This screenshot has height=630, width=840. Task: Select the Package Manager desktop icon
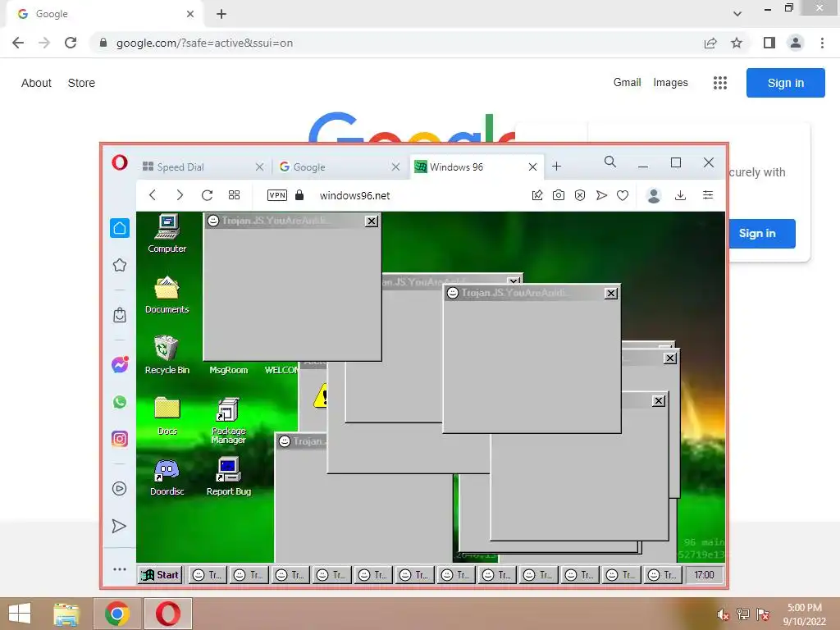coord(228,421)
